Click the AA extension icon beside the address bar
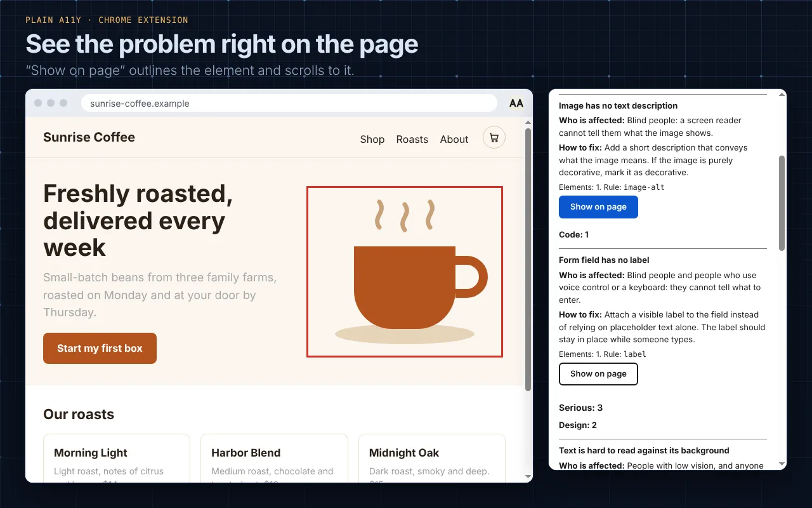The width and height of the screenshot is (812, 508). click(x=516, y=104)
